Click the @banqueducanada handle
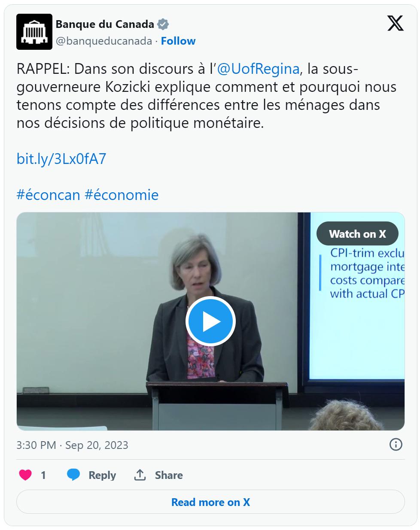Screen dimensions: 420x530 [x=104, y=41]
